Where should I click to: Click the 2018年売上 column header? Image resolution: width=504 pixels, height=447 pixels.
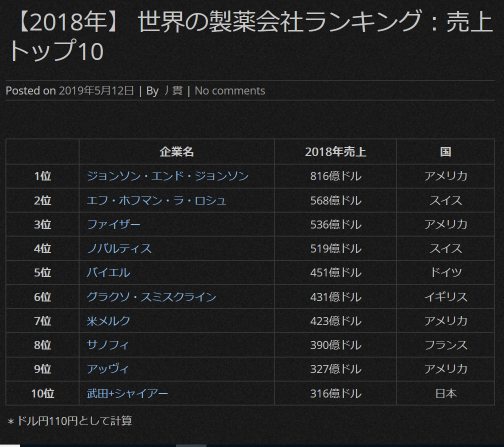(335, 152)
